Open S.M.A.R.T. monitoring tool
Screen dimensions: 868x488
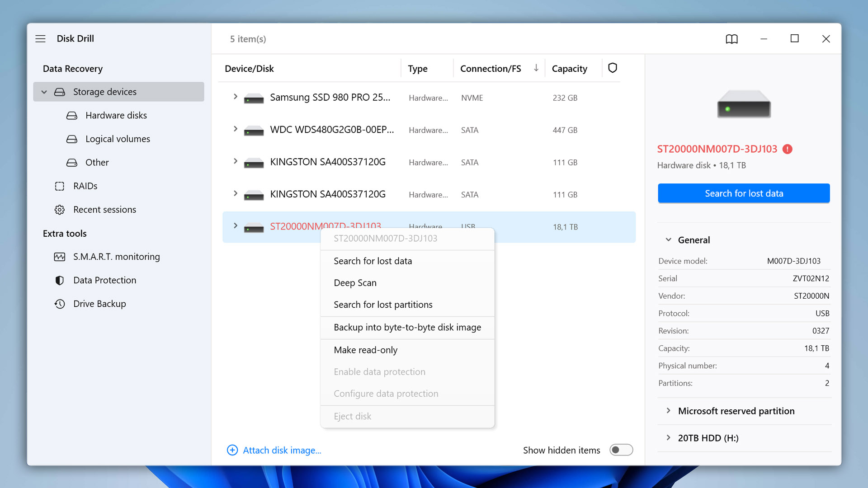(x=117, y=256)
